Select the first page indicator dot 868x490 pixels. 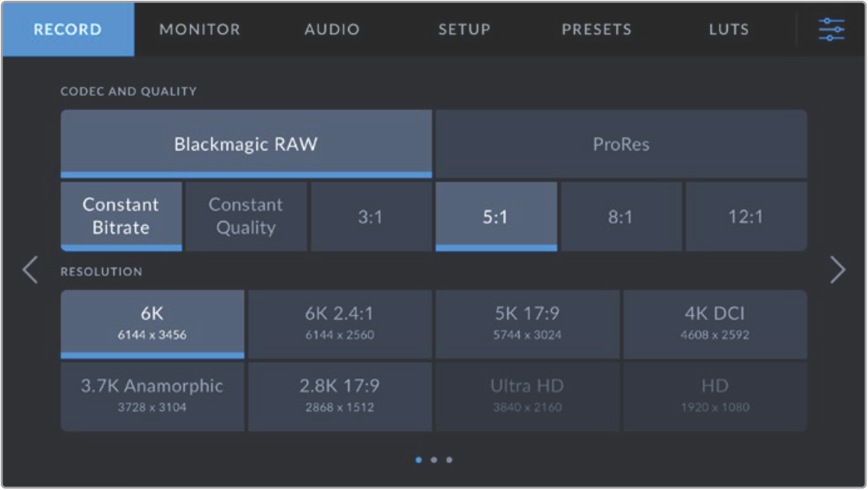coord(418,460)
